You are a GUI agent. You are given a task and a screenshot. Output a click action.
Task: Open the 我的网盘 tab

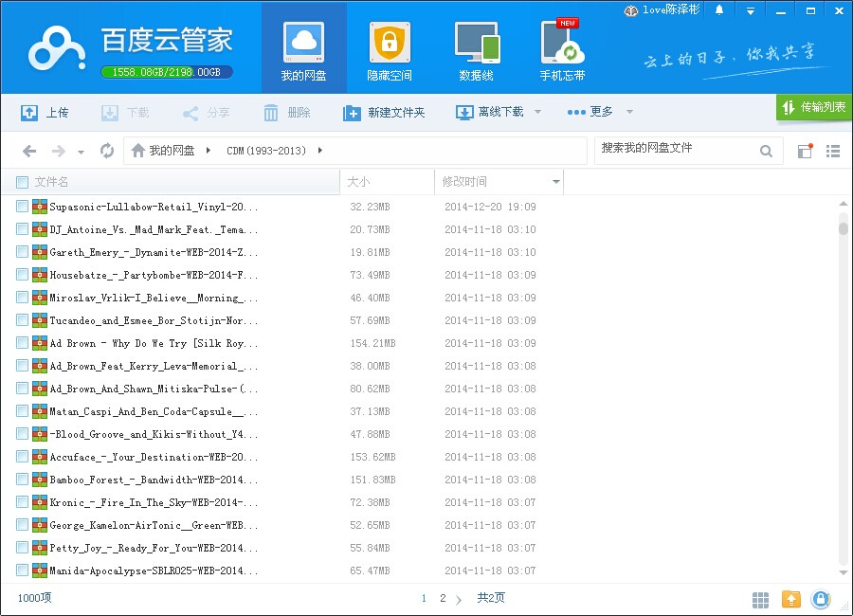click(303, 48)
